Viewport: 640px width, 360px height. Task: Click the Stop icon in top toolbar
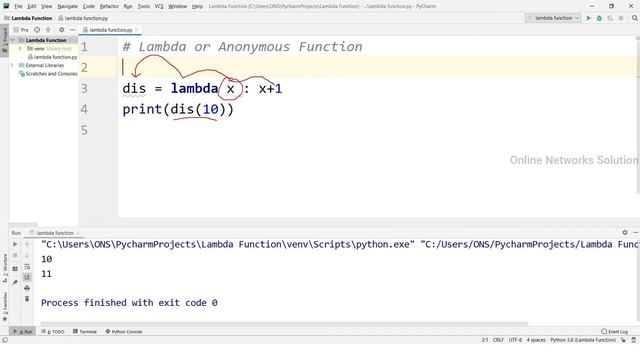click(621, 18)
